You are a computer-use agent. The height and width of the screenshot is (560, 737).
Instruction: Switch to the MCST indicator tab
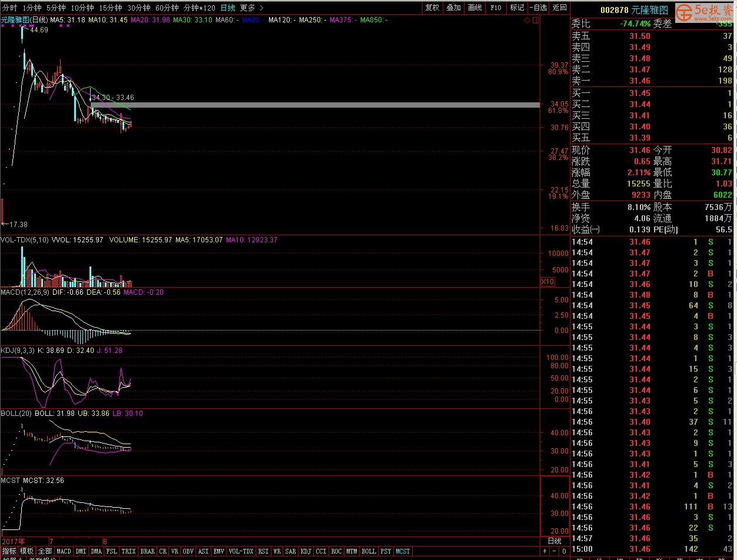[403, 551]
